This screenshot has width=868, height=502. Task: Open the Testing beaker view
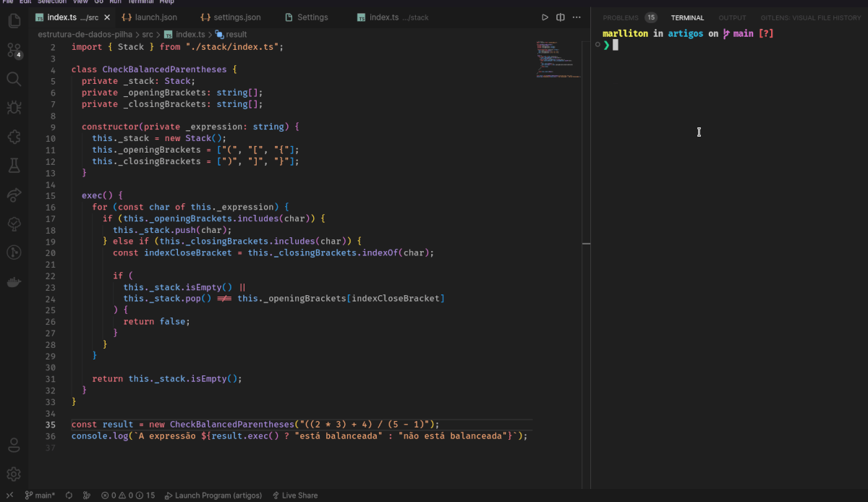coord(14,166)
